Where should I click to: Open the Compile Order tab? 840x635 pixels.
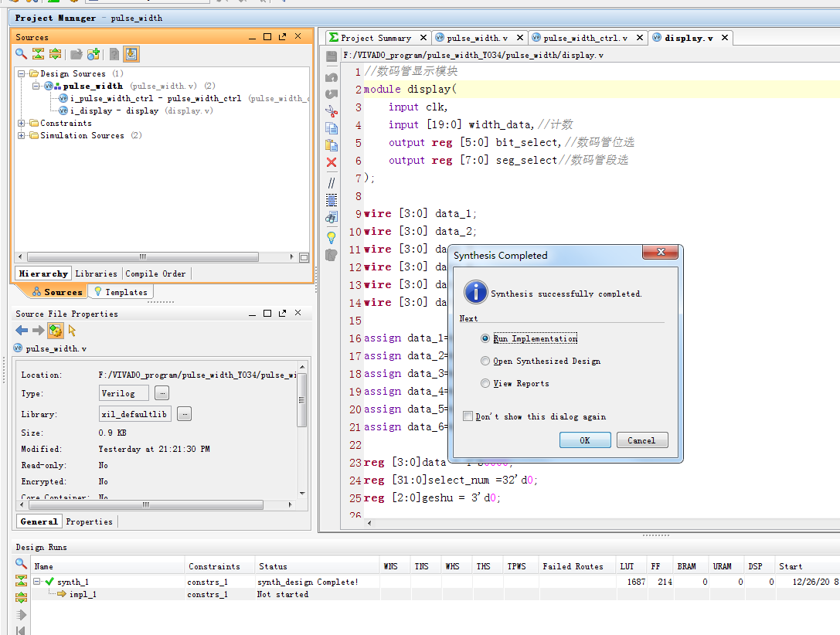click(x=155, y=273)
